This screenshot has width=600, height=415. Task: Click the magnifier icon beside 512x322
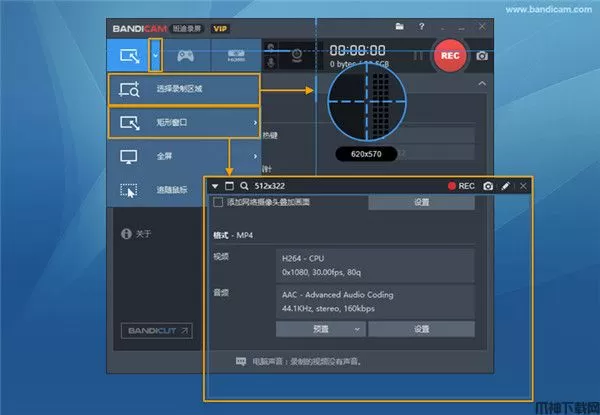244,186
